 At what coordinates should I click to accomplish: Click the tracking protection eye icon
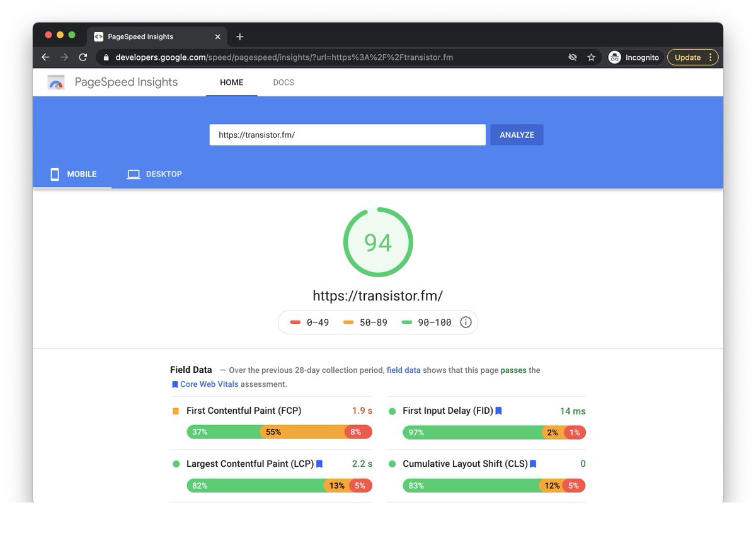point(573,57)
